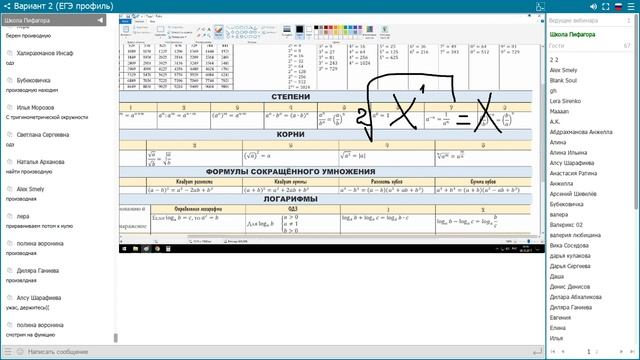640x360 pixels.
Task: Select participant Дилара Абхаликова
Action: [576, 297]
